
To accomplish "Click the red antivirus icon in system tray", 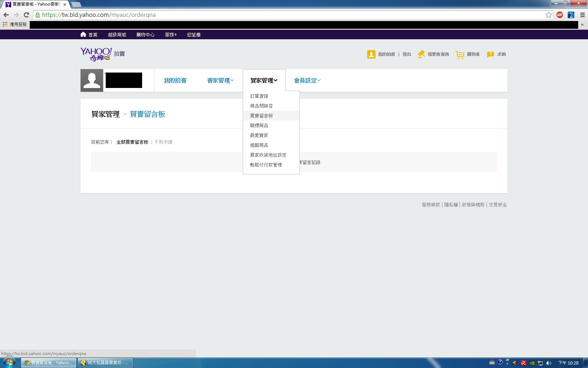I will pos(524,363).
